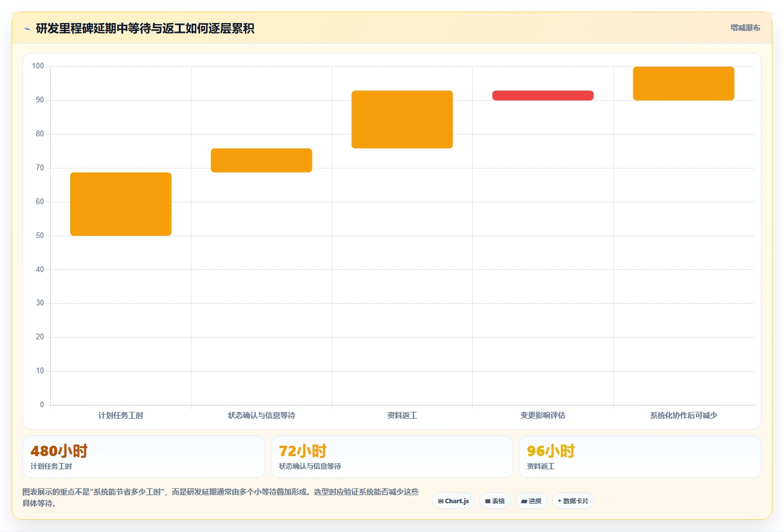Select the red 变更影响评估 bar

click(543, 95)
